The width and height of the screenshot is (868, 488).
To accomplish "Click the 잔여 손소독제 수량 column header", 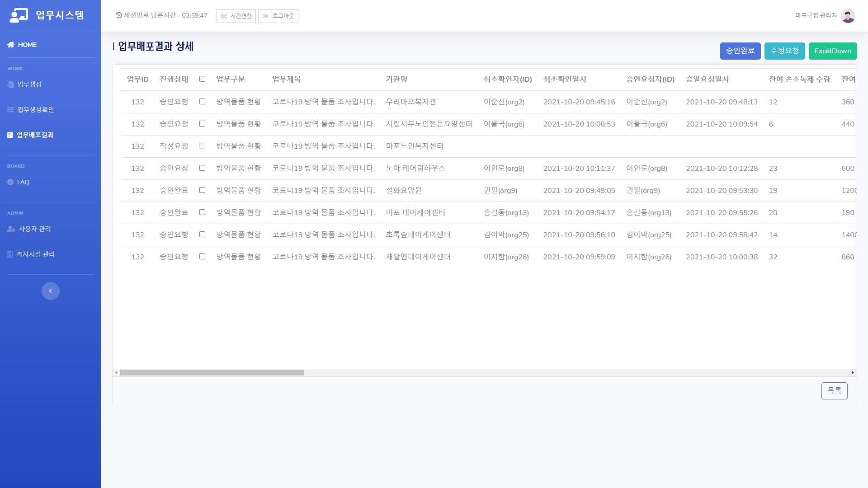I will (x=800, y=79).
